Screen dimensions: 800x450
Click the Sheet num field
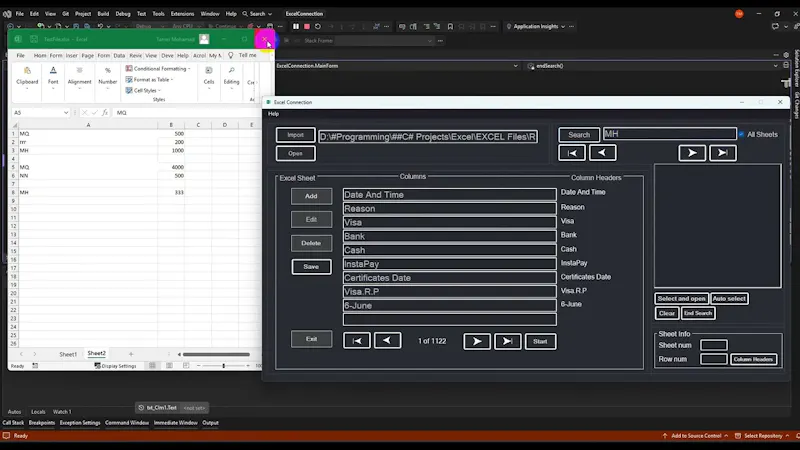pos(713,345)
